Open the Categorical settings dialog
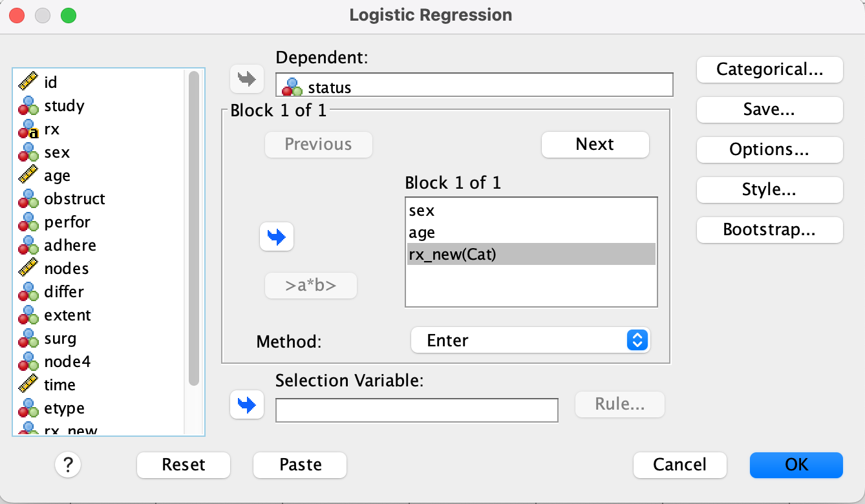Viewport: 865px width, 504px height. pos(769,70)
